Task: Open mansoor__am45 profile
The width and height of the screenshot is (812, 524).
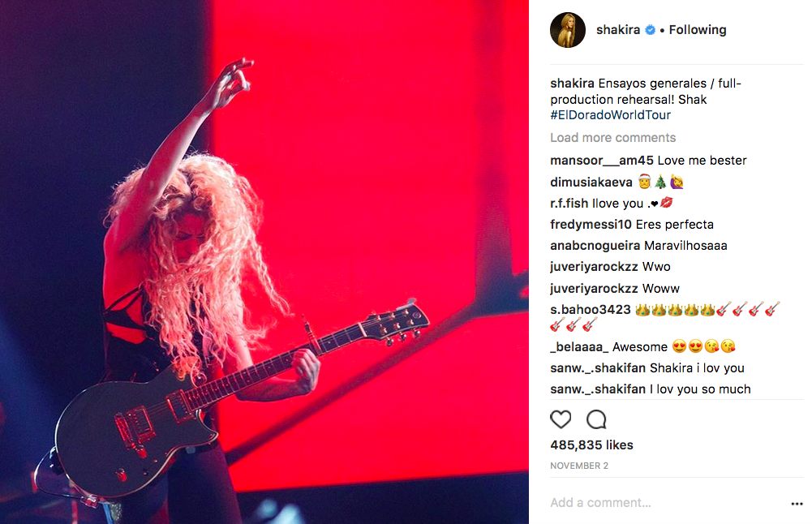Action: [x=602, y=161]
